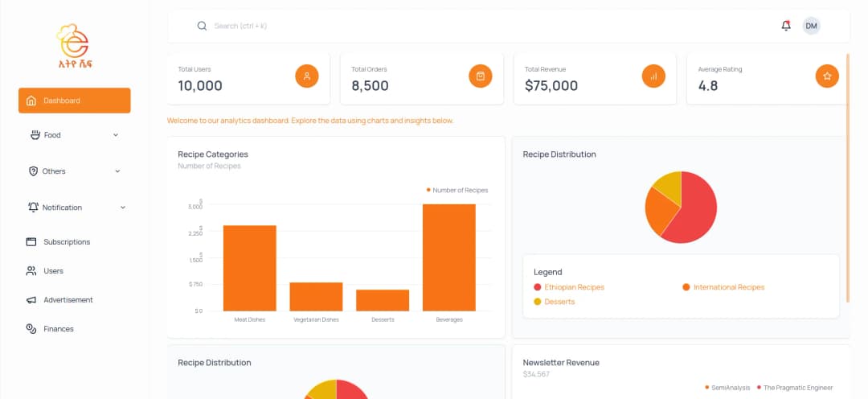Click the red Ethiopian Recipes color dot
The height and width of the screenshot is (399, 868).
[x=537, y=287]
